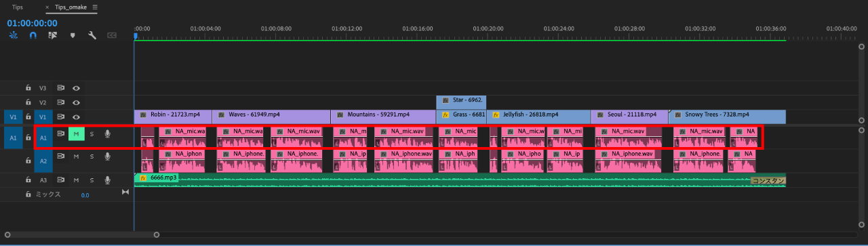Enable voice-over record on track A1

107,134
